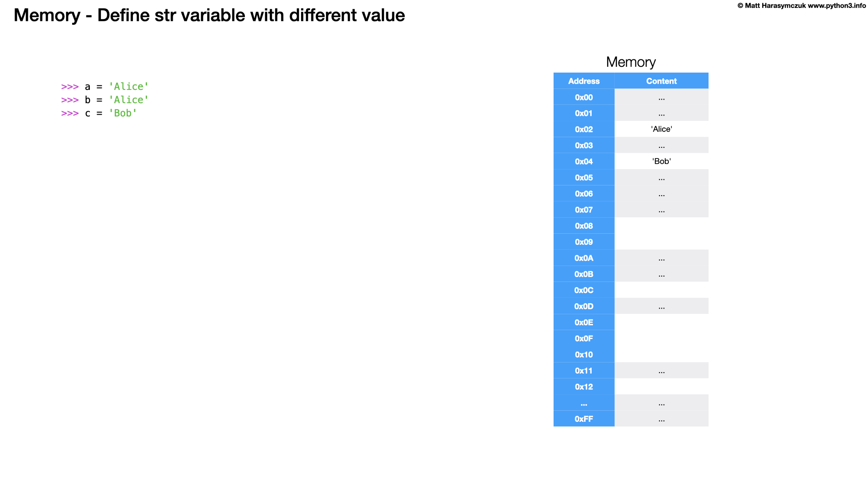The image size is (868, 478).
Task: Click the 'Alice' content cell at 0x02
Action: coord(661,129)
